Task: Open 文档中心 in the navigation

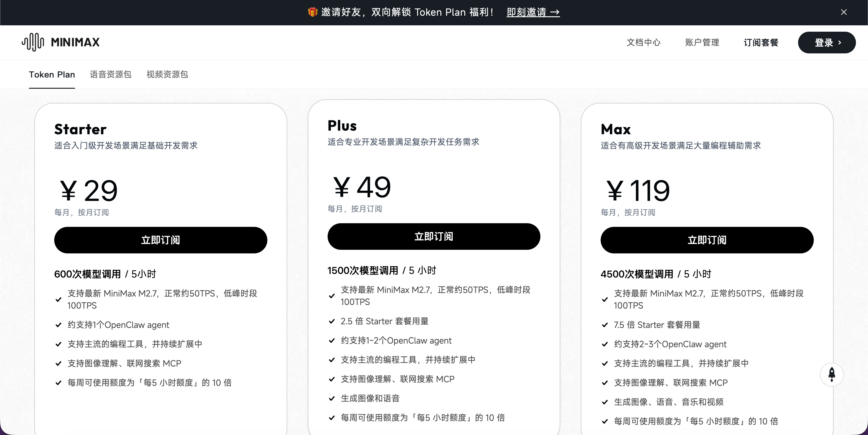Action: [643, 43]
